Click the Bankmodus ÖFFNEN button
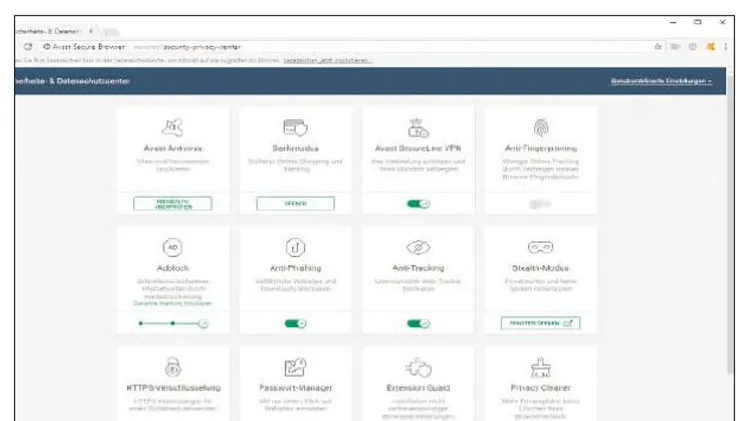 pos(295,203)
